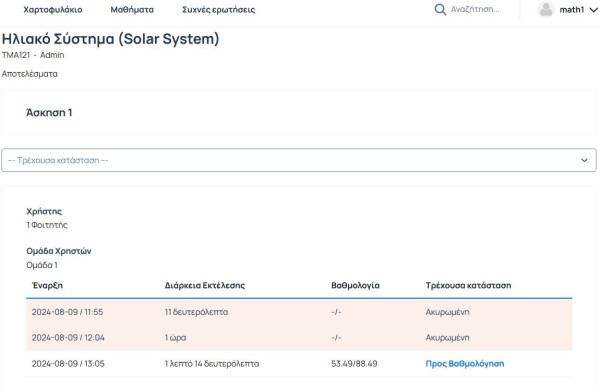Click the Βαθμολογία column header

click(355, 285)
